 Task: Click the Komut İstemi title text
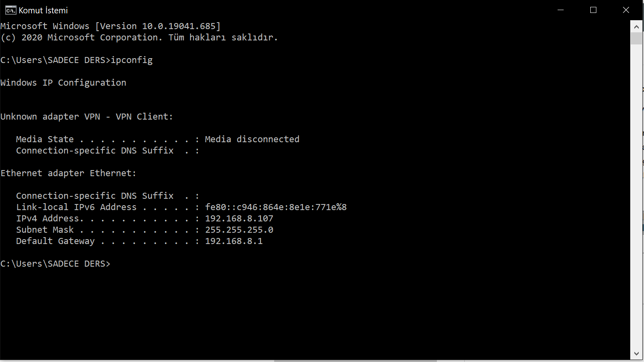coord(43,11)
